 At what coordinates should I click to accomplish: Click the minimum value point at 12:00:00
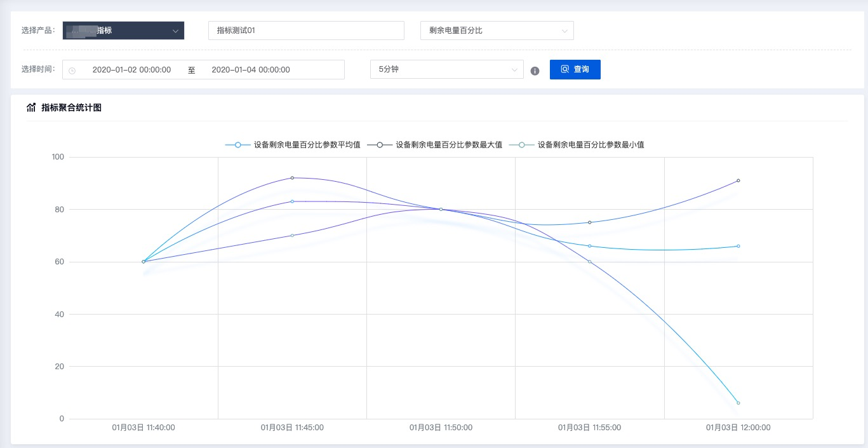click(738, 403)
